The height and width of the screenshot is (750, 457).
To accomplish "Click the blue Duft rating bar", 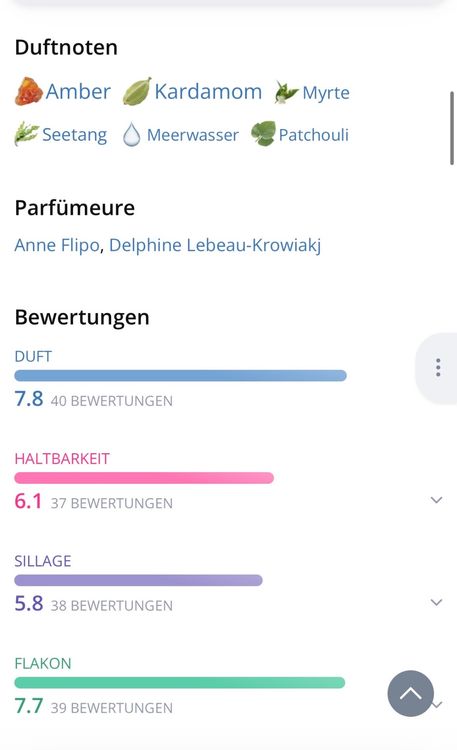I will [180, 375].
